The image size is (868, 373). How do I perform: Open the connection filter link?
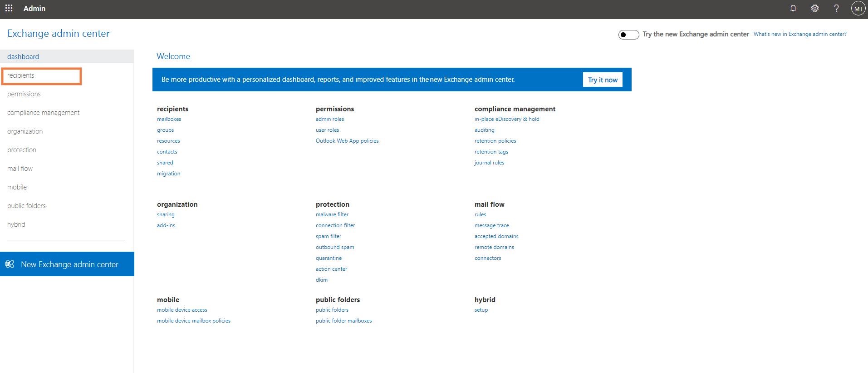click(335, 225)
